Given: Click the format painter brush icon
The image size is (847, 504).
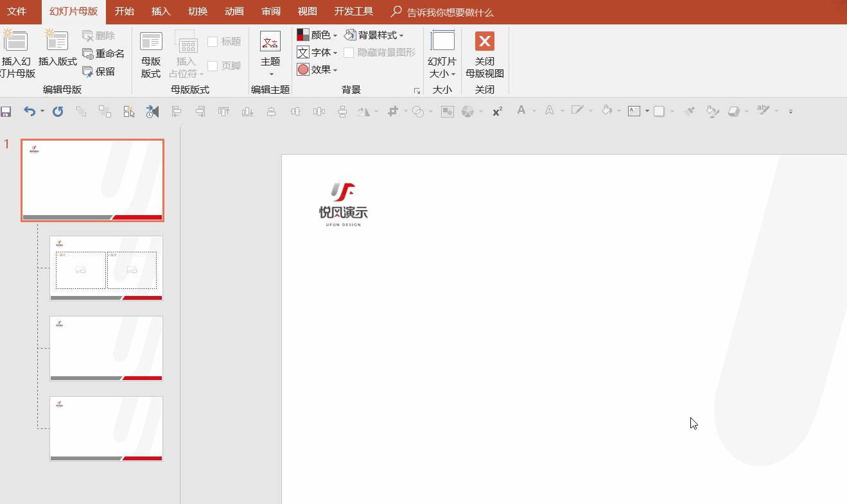Looking at the screenshot, I should [689, 112].
